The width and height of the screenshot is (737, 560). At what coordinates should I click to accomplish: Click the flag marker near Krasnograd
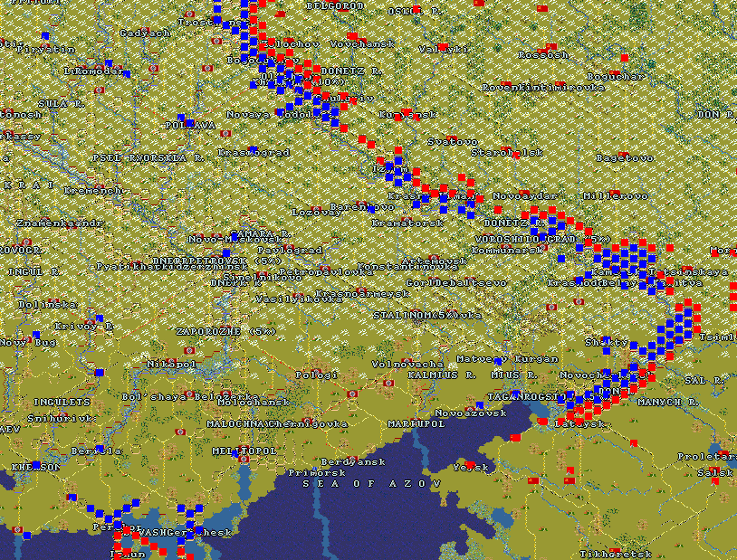tap(225, 133)
